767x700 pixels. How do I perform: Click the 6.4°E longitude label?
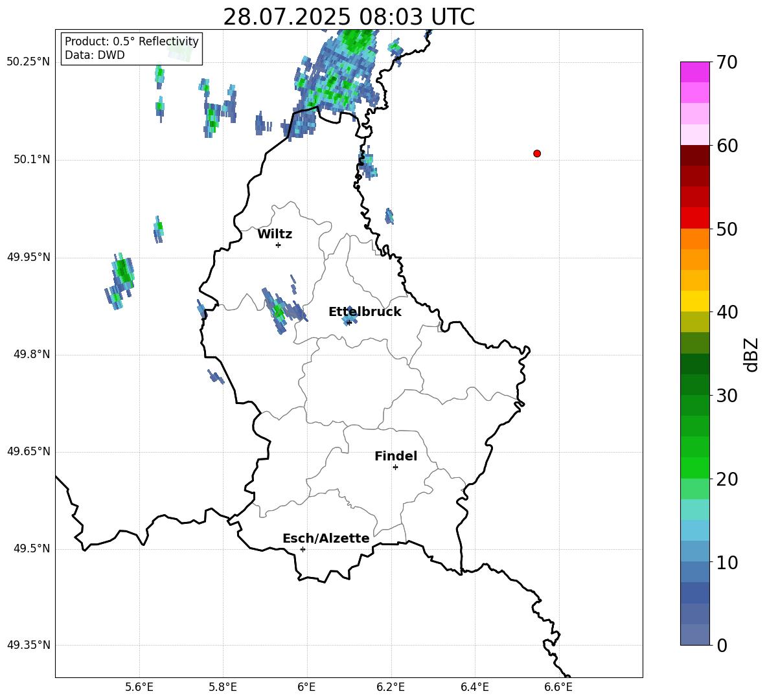(474, 687)
